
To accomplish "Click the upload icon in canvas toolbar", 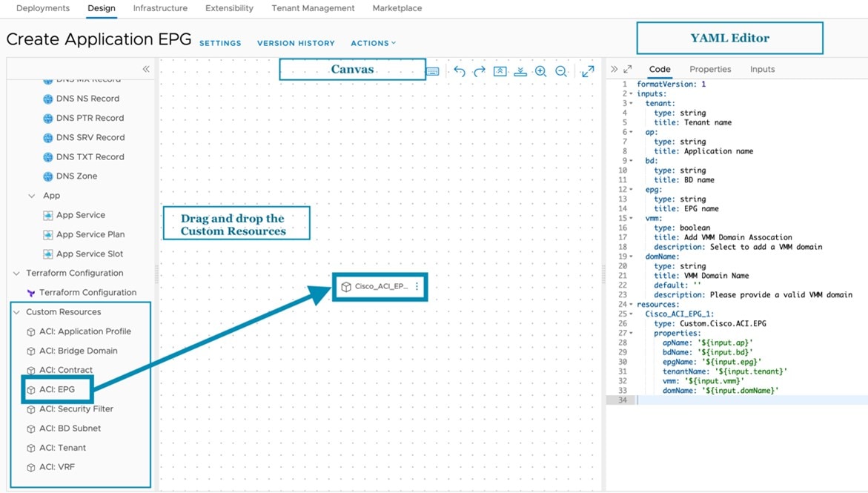I will tap(500, 71).
